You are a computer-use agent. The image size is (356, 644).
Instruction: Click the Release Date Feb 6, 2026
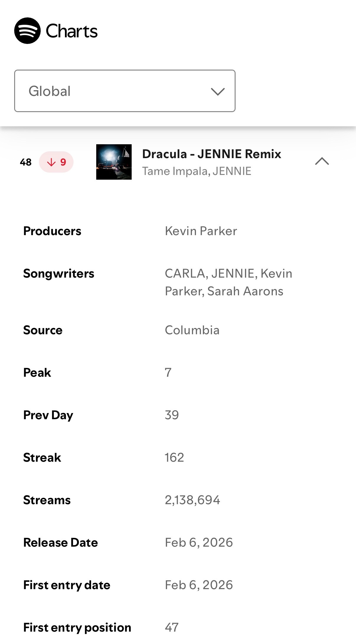click(199, 543)
